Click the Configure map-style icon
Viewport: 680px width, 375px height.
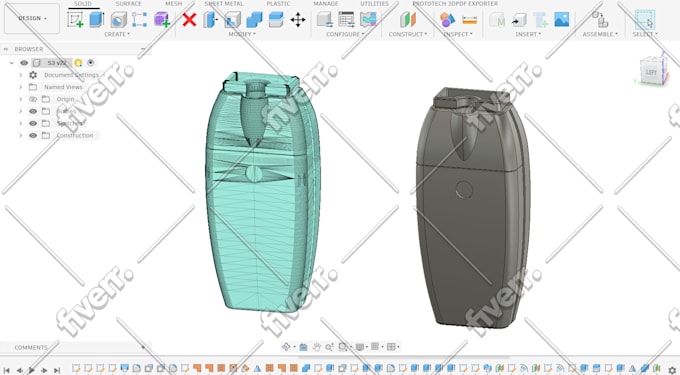coord(368,20)
